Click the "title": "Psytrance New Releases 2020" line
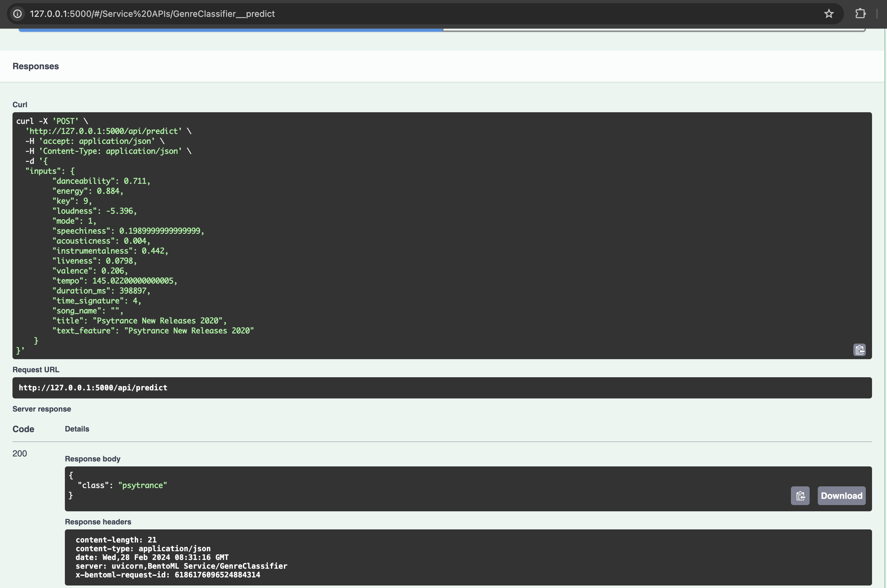 (139, 321)
